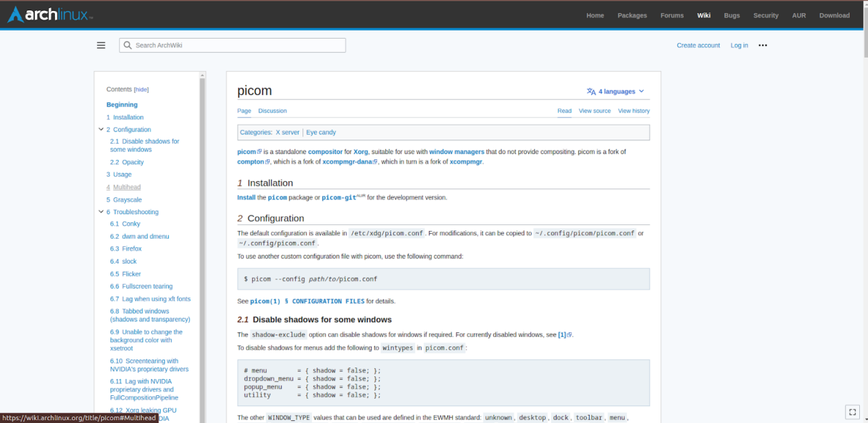Open View history for this page
This screenshot has width=868, height=423.
(x=633, y=110)
